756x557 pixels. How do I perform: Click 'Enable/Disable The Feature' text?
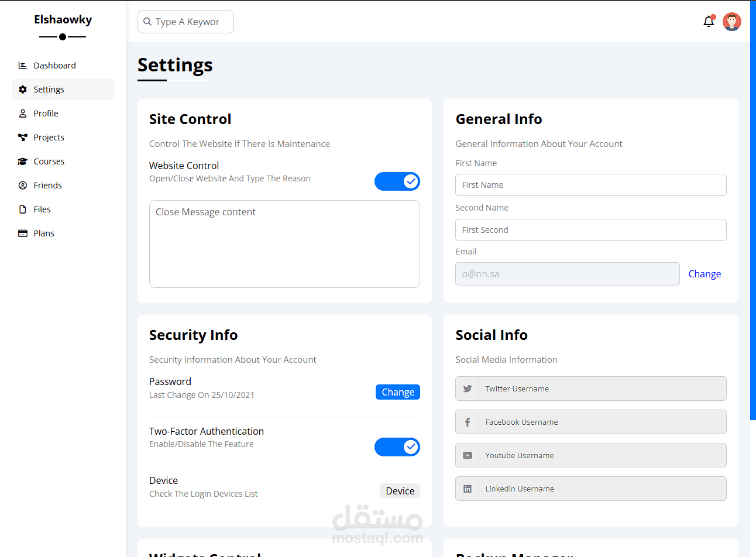[201, 444]
